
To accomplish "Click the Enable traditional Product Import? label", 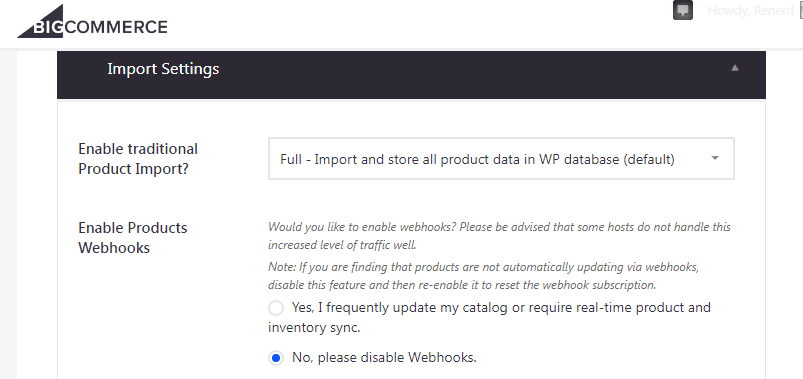I will tap(138, 159).
